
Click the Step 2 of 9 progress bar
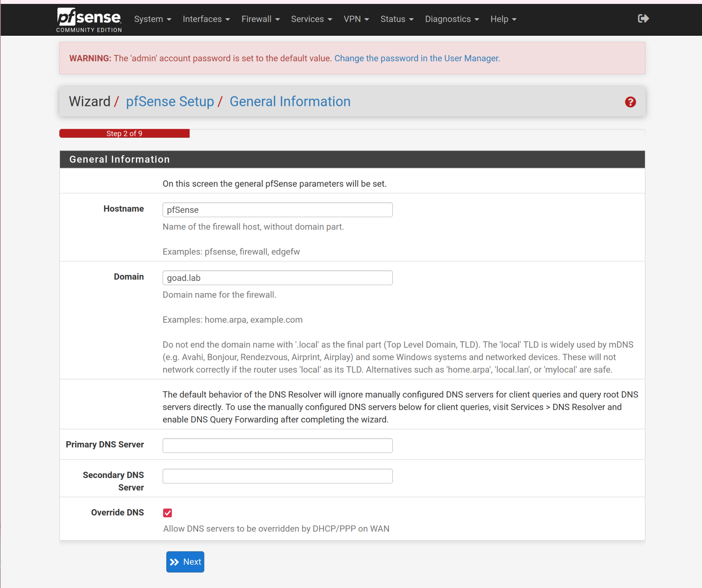(x=124, y=134)
